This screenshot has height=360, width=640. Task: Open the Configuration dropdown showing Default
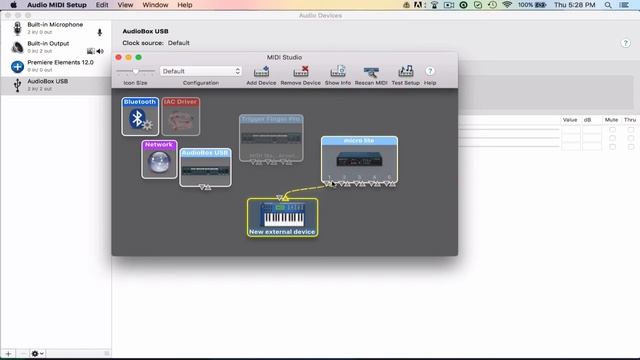[x=200, y=71]
